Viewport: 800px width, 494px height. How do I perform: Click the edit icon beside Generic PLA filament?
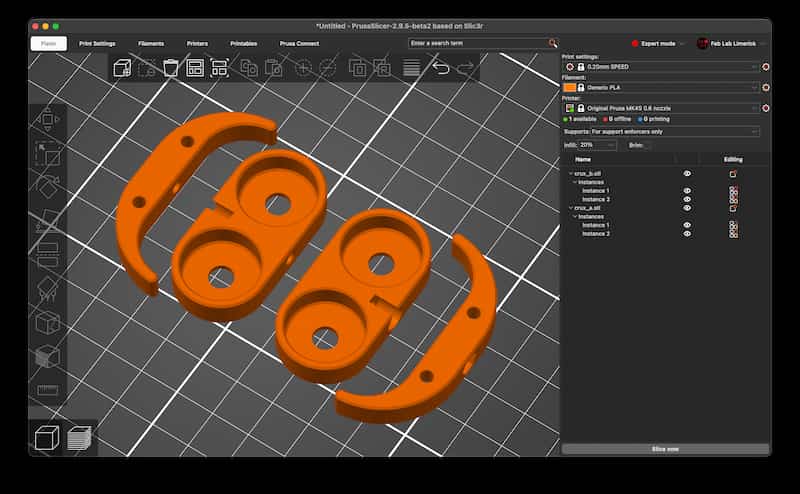(x=765, y=87)
